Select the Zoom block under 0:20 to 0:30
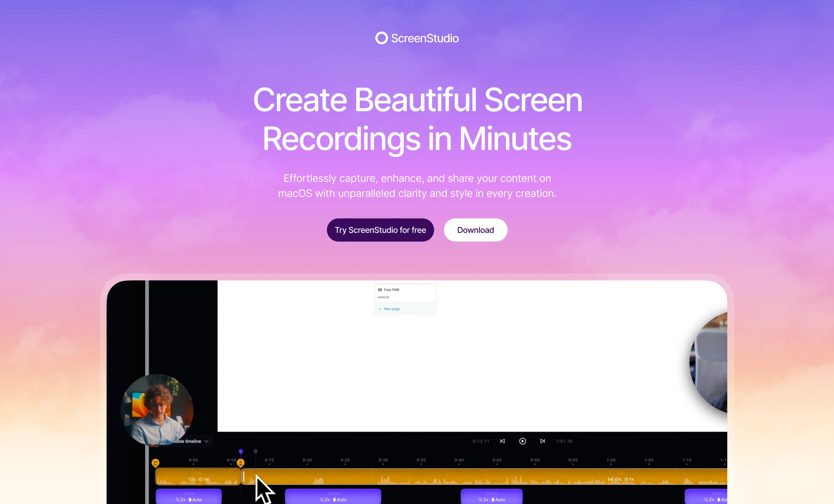The image size is (834, 504). click(x=333, y=497)
